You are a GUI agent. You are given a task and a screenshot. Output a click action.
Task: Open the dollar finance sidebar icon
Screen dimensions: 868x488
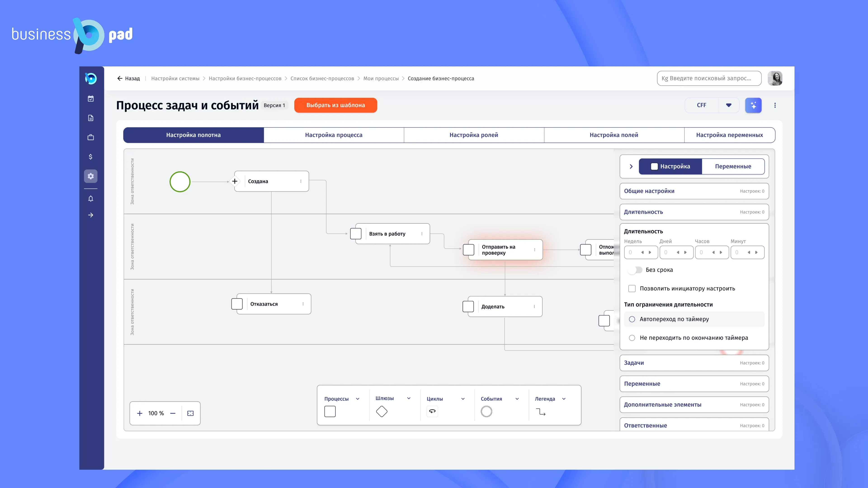coord(91,157)
